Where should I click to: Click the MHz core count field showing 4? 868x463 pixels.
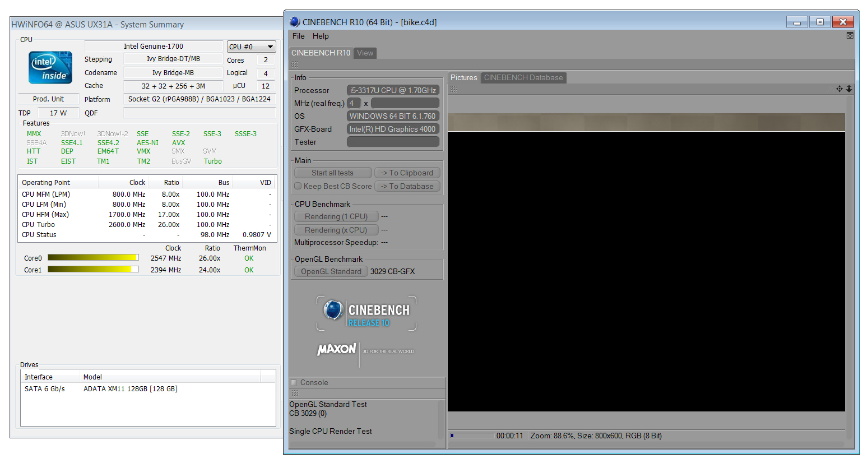click(x=354, y=103)
